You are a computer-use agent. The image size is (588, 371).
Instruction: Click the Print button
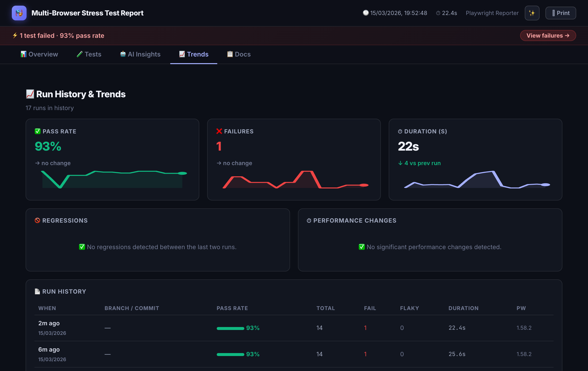pos(560,13)
